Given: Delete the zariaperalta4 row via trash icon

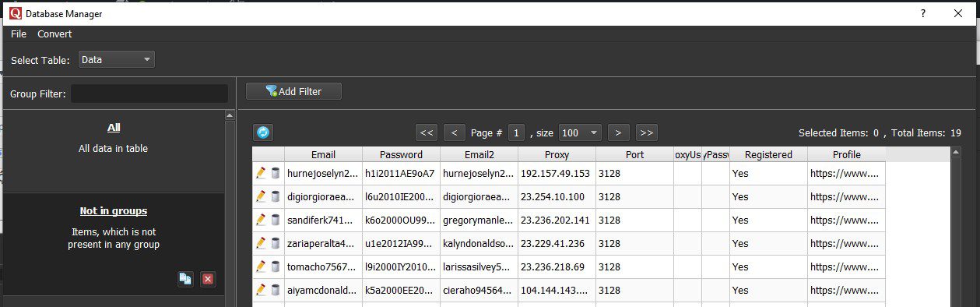Looking at the screenshot, I should click(x=275, y=243).
